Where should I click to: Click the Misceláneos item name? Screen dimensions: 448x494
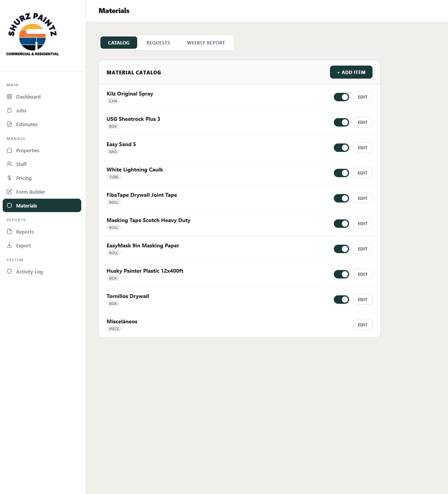coord(122,321)
